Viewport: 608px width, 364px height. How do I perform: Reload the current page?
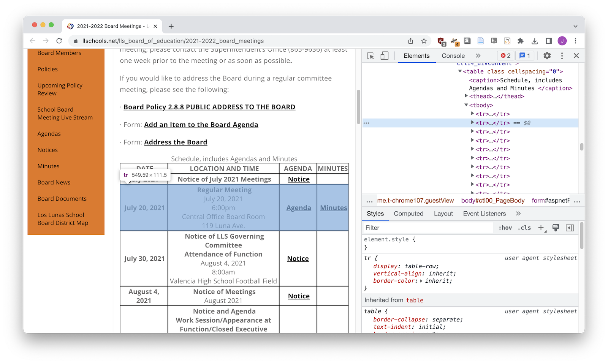(x=59, y=41)
